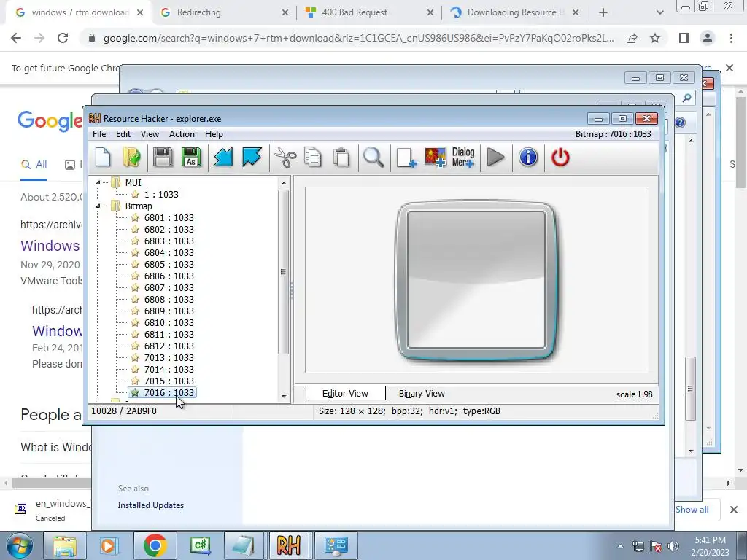Open the Dialog Merge tool
This screenshot has width=747, height=560.
tap(463, 157)
